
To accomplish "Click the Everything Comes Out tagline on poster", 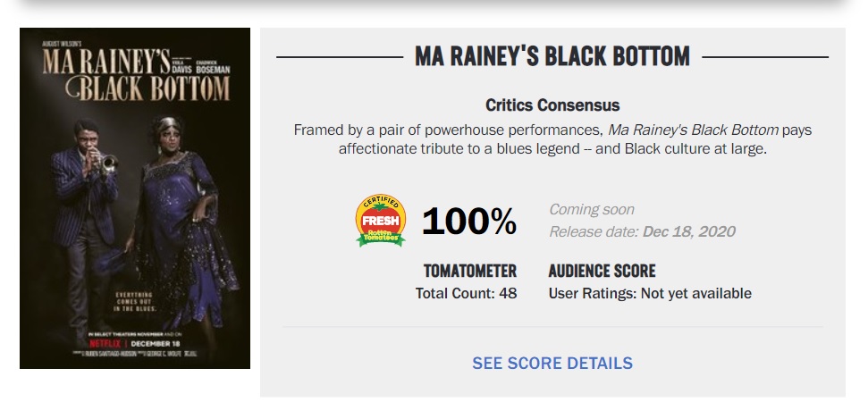I will point(134,302).
